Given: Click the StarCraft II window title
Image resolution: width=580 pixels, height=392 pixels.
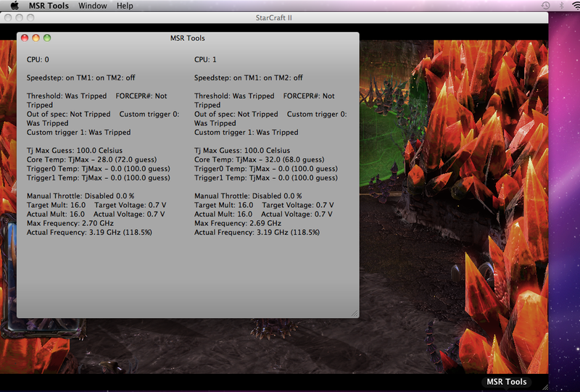Looking at the screenshot, I should pos(274,17).
